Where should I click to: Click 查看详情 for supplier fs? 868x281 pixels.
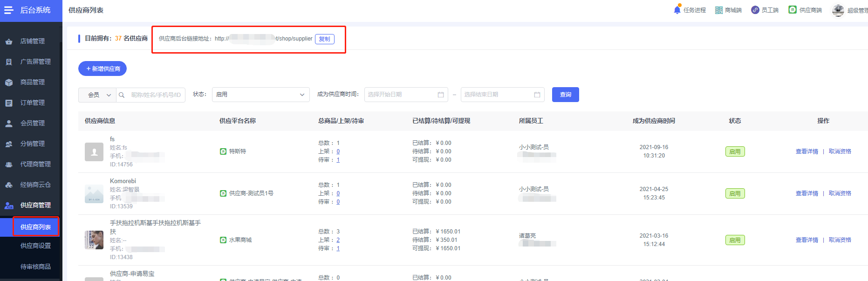(x=807, y=151)
